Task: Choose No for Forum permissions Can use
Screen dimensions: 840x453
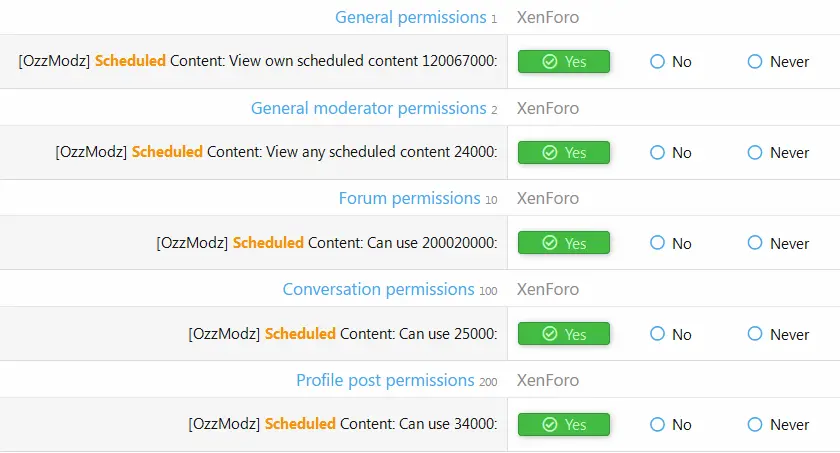Action: tap(671, 243)
